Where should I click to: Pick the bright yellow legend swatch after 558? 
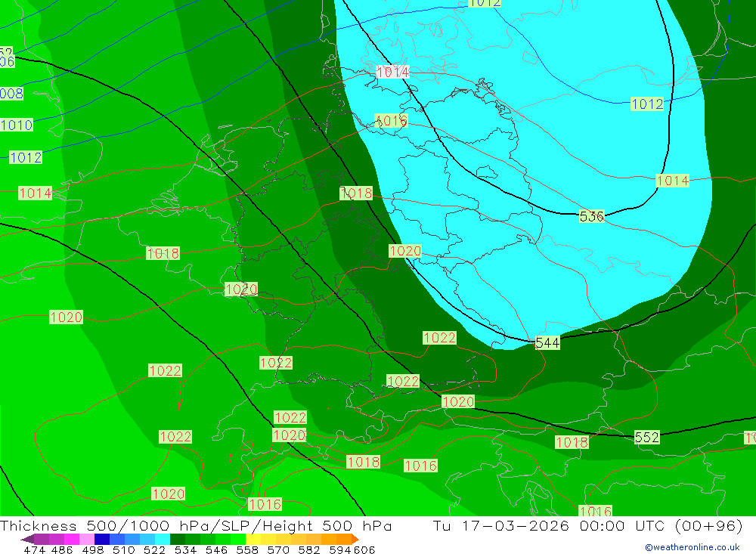tap(253, 539)
